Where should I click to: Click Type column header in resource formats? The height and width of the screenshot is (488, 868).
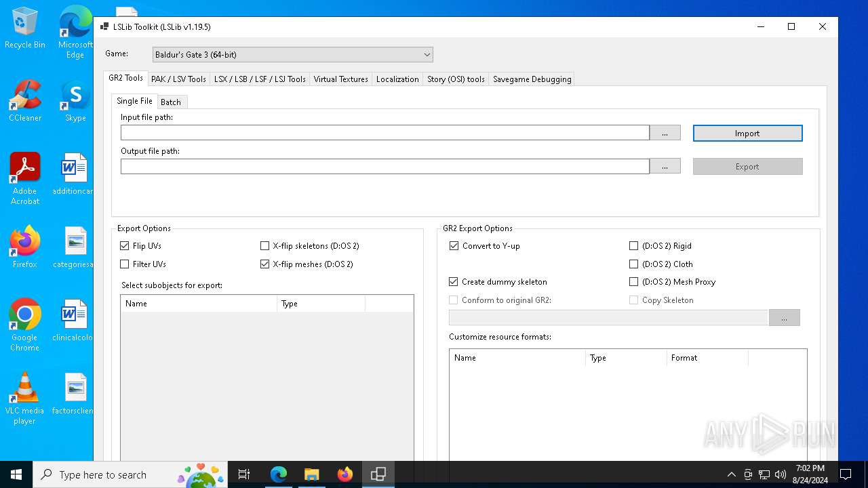click(627, 358)
